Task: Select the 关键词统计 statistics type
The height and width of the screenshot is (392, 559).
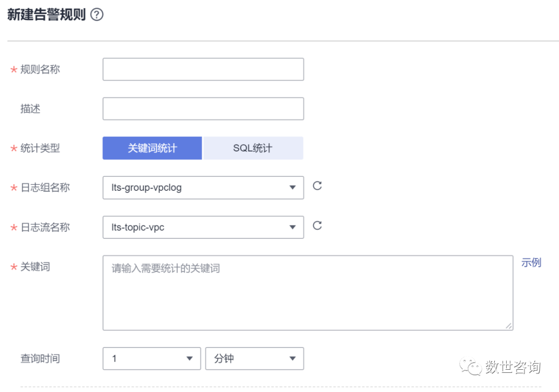Action: click(152, 148)
